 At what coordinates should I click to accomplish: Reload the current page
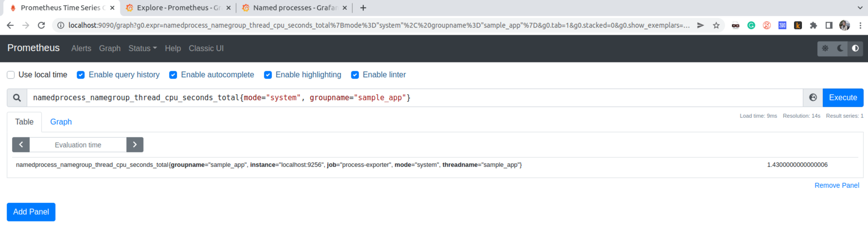point(41,25)
